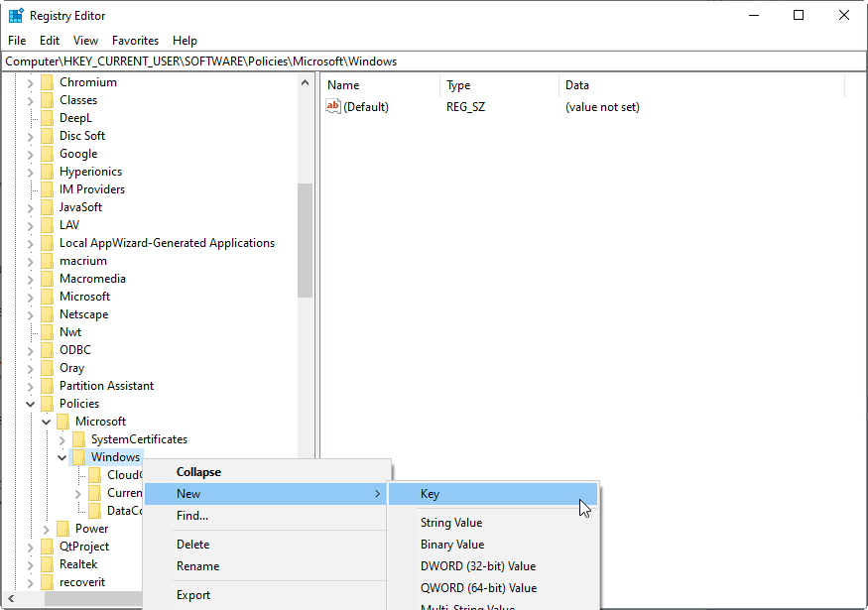Open the File menu
Screen dimensions: 868x610
(17, 41)
